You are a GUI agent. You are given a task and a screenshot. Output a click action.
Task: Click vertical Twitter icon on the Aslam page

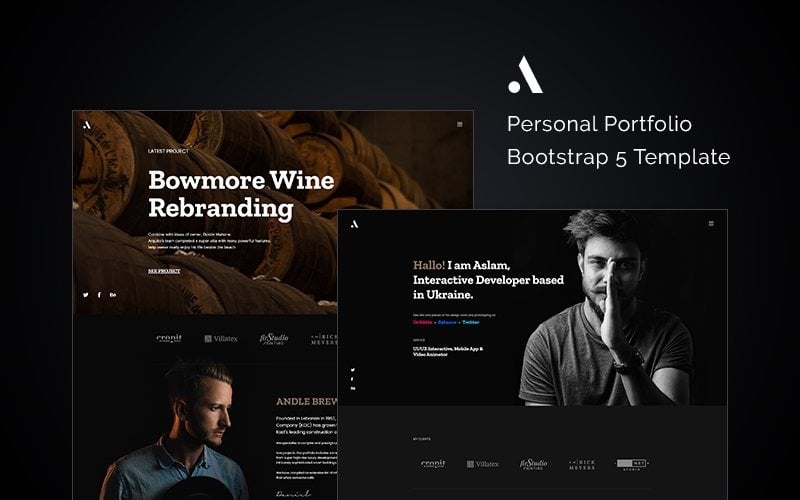coord(353,370)
